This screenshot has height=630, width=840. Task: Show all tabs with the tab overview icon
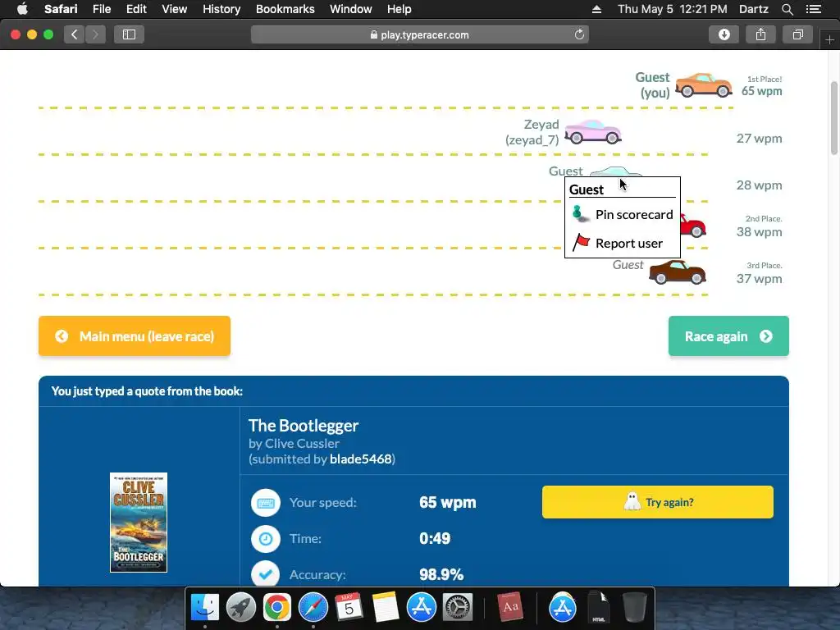click(797, 34)
